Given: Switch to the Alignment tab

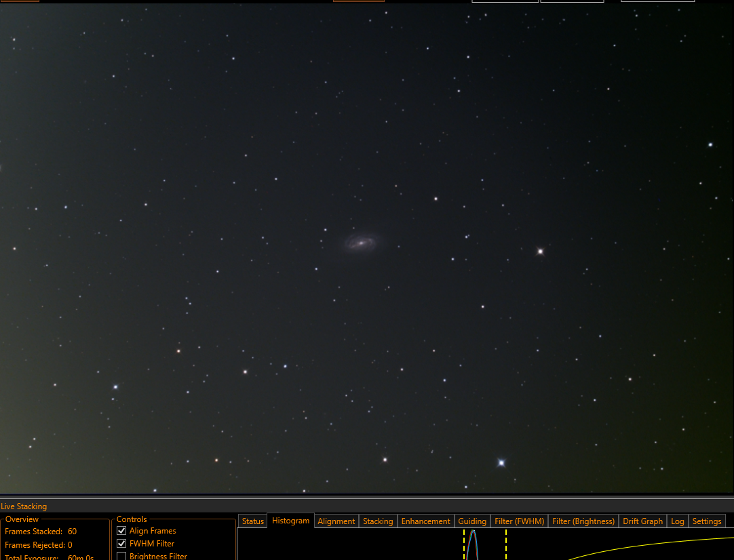Looking at the screenshot, I should point(336,521).
